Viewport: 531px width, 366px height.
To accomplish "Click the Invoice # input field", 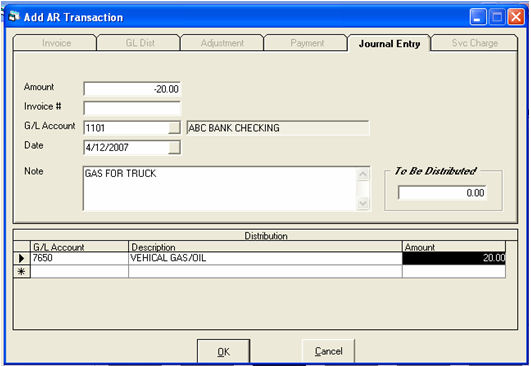I will coord(132,108).
